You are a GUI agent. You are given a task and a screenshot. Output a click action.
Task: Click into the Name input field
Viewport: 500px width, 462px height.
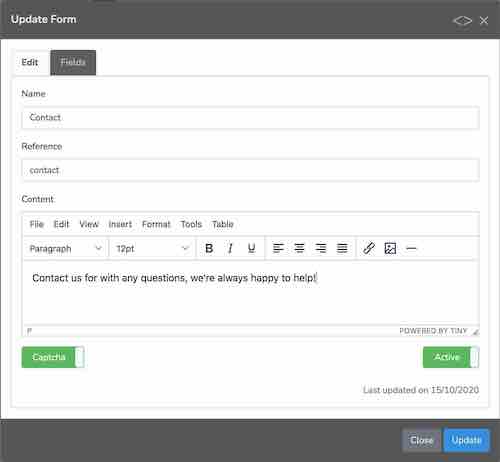250,117
